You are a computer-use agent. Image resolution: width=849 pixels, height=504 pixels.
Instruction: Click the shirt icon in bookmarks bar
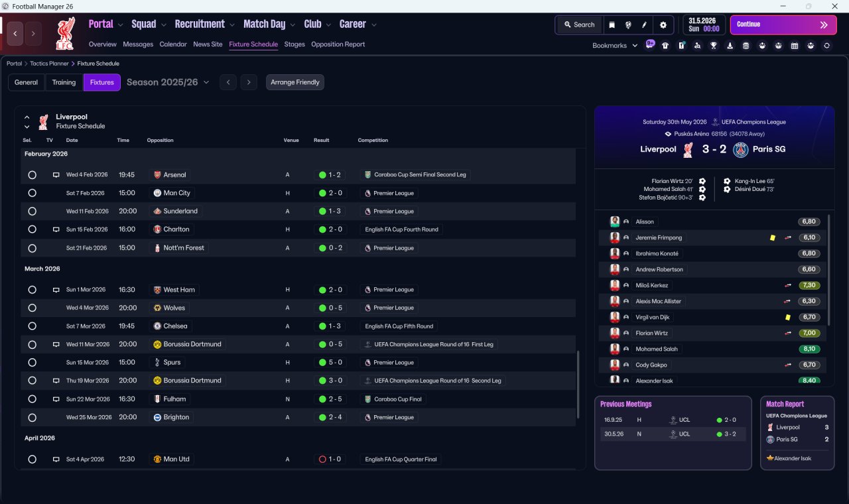pyautogui.click(x=665, y=46)
